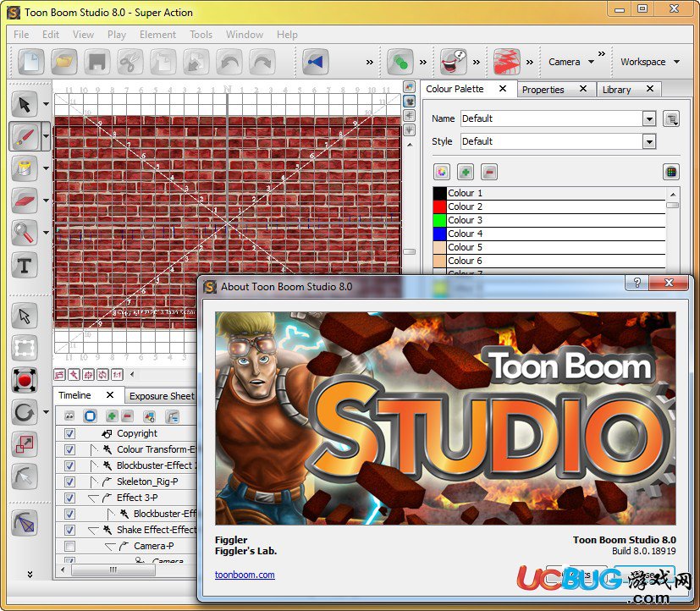The image size is (700, 611).
Task: Select the white arrow transform tool
Action: pos(24,316)
